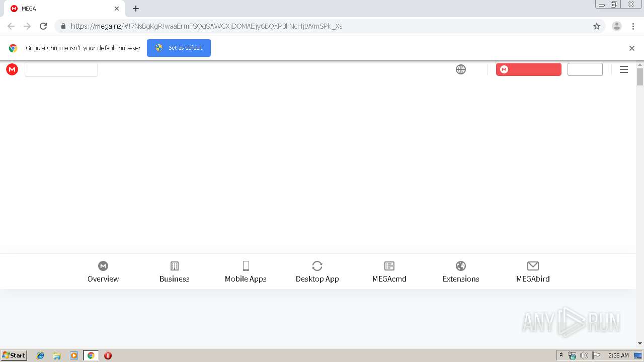
Task: Click the MEGA logo in page header
Action: pos(12,69)
